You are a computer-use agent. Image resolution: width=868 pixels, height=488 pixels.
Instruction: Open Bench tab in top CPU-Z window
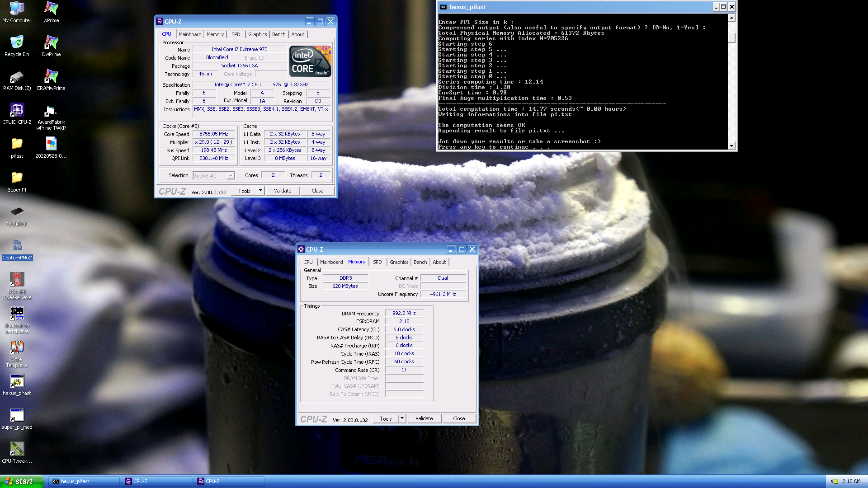(x=279, y=34)
